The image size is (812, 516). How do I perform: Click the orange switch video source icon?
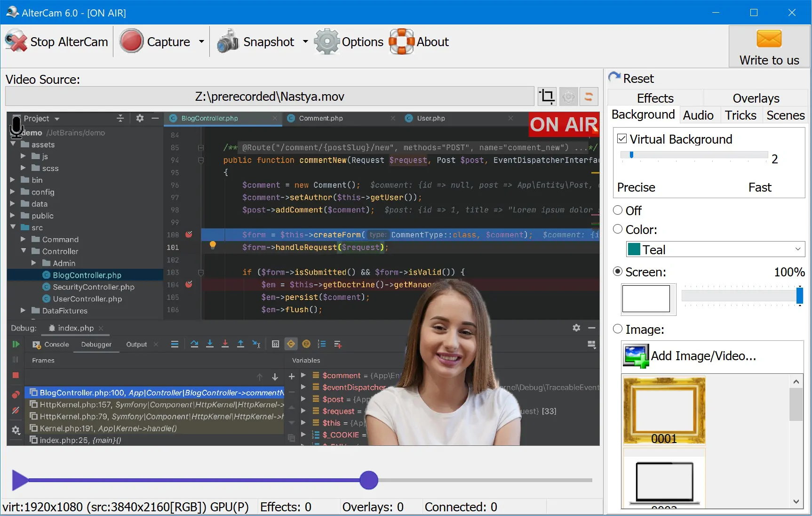tap(589, 97)
